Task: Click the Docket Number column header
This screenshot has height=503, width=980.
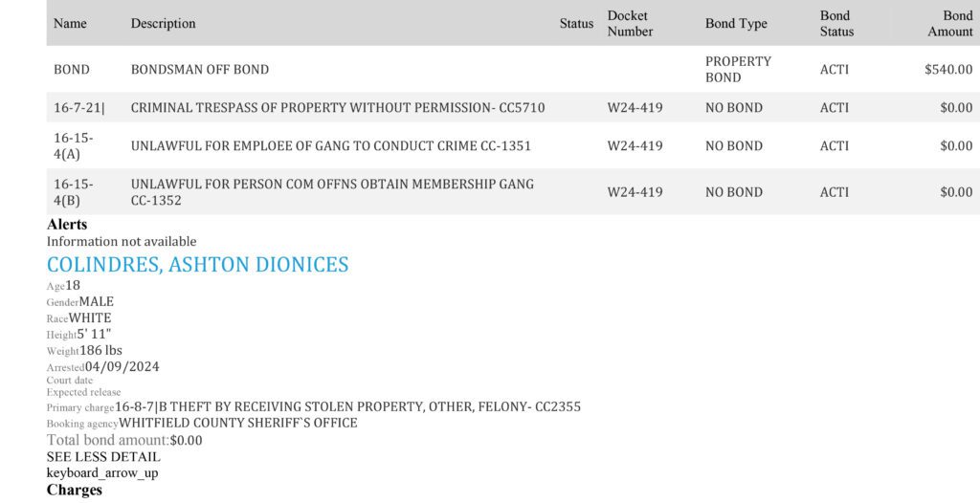Action: click(630, 24)
